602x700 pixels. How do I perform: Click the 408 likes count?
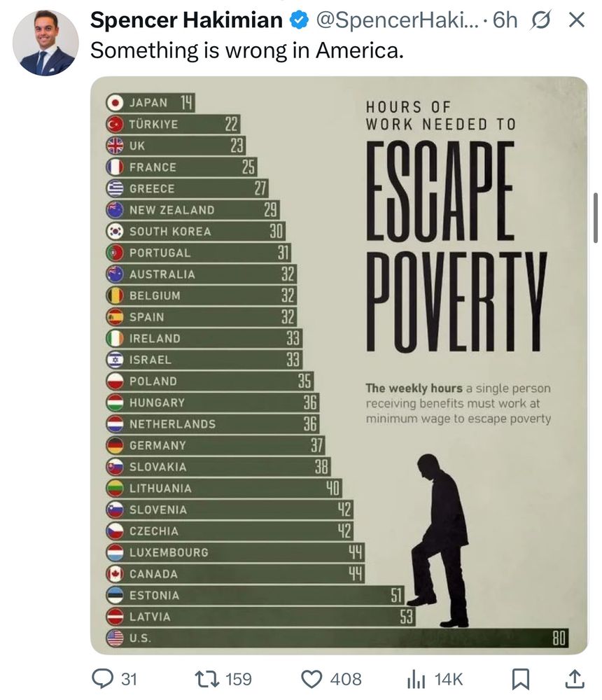pyautogui.click(x=346, y=679)
